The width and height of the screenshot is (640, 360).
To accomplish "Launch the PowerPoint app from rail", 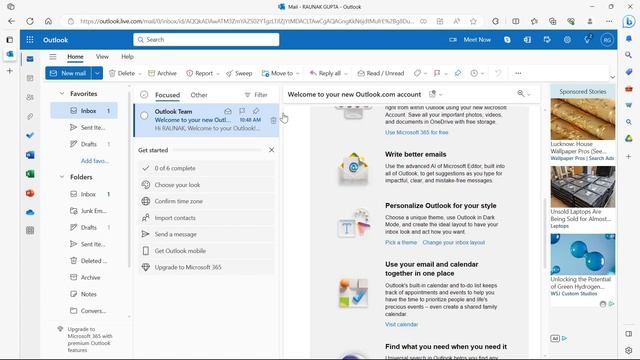I will click(x=30, y=193).
